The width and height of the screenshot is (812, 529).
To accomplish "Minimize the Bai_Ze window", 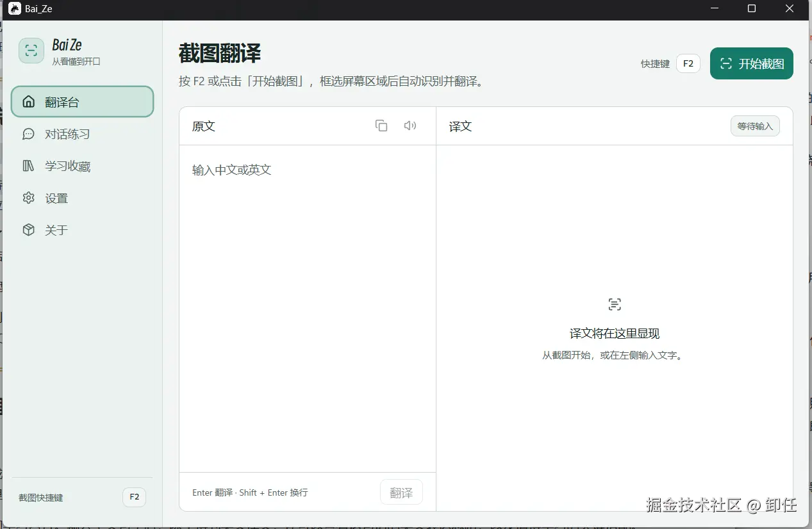I will [715, 9].
